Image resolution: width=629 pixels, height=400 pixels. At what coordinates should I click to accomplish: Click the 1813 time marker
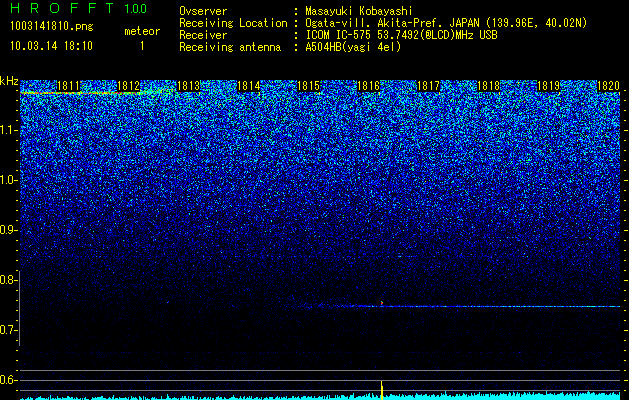189,86
